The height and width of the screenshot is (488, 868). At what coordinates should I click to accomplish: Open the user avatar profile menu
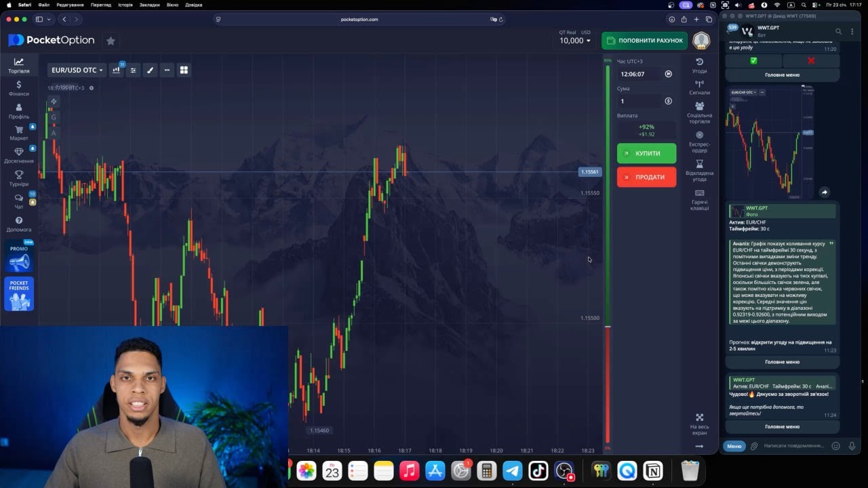click(701, 41)
